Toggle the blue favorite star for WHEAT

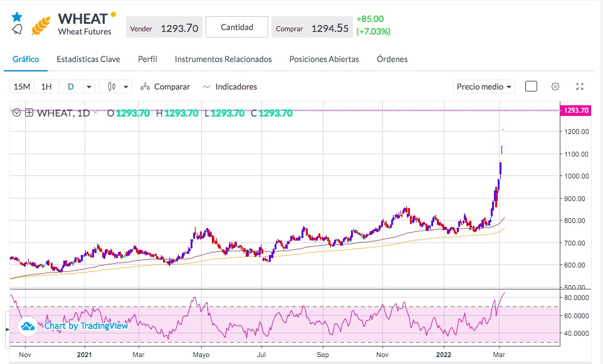point(17,17)
